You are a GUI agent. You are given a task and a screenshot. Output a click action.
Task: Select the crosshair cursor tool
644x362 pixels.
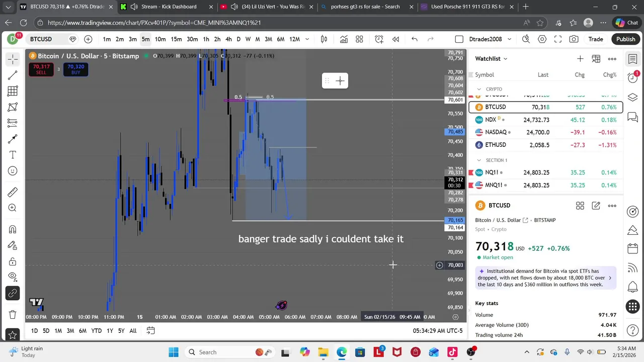[13, 59]
